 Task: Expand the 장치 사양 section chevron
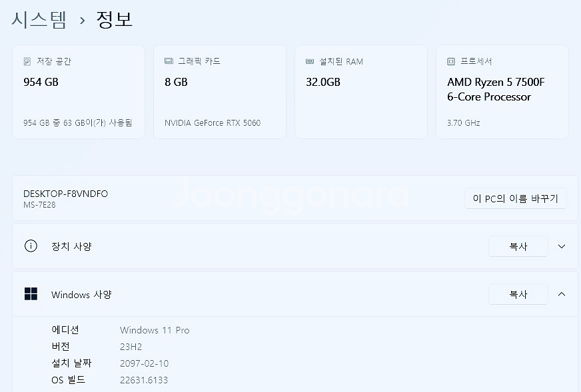[561, 246]
